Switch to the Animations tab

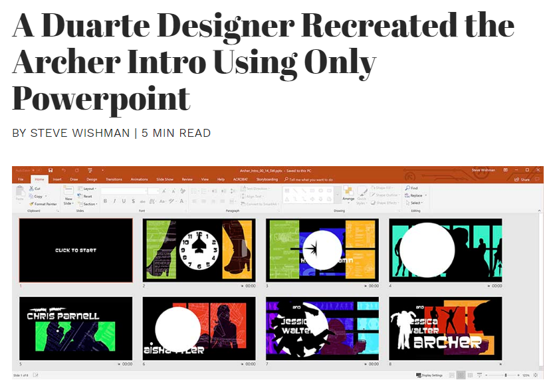pyautogui.click(x=139, y=179)
